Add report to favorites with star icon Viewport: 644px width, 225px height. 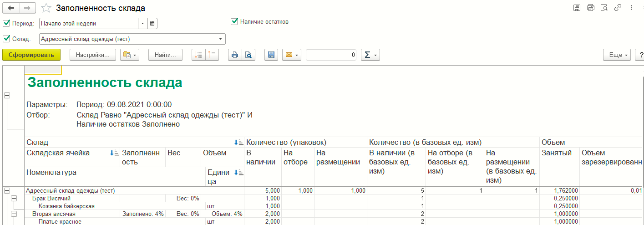coord(46,8)
